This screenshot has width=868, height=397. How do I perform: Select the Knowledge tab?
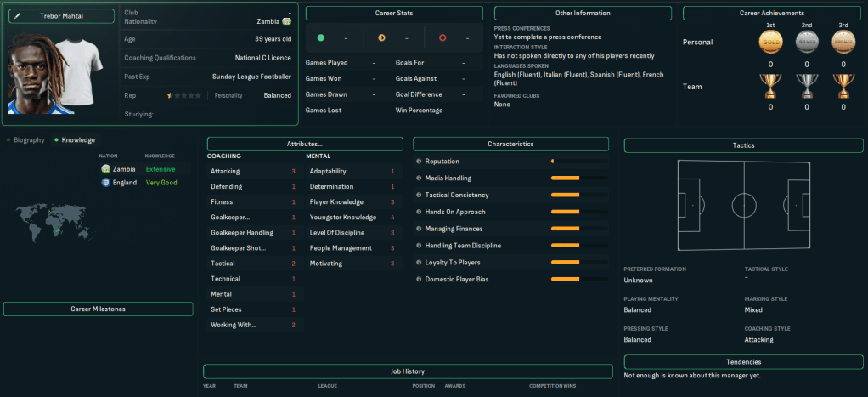pyautogui.click(x=74, y=139)
